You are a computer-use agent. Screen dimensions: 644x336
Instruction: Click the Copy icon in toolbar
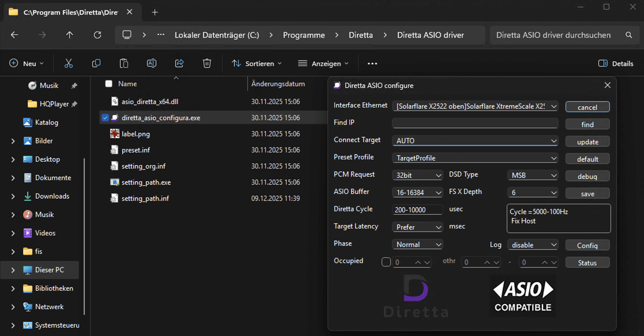96,63
